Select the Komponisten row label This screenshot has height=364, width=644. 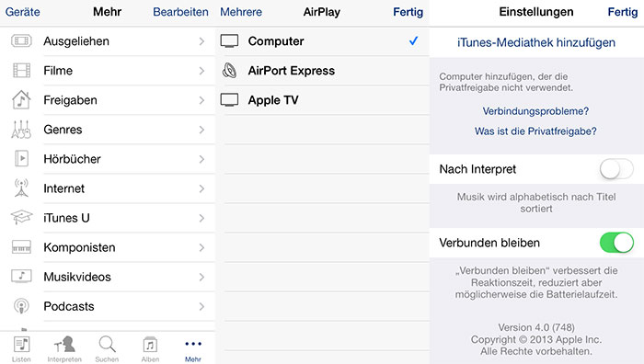(79, 247)
